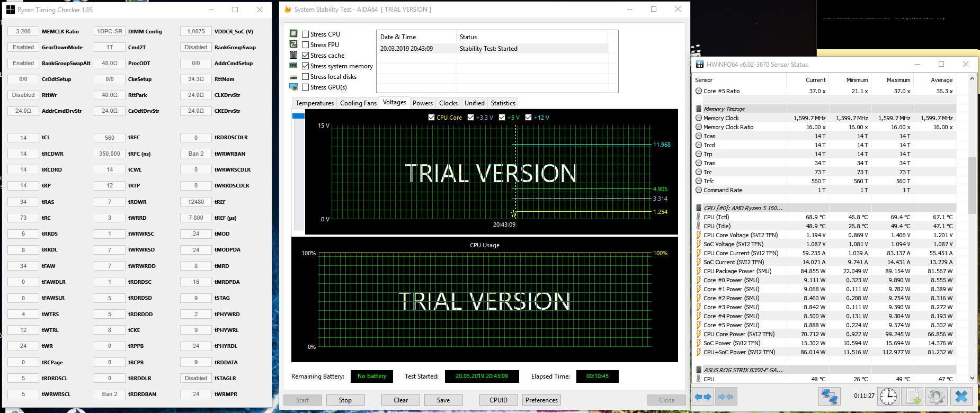Viewport: 980px width, 413px height.
Task: Uncheck the +3.3 V graph checkbox
Action: coord(470,118)
